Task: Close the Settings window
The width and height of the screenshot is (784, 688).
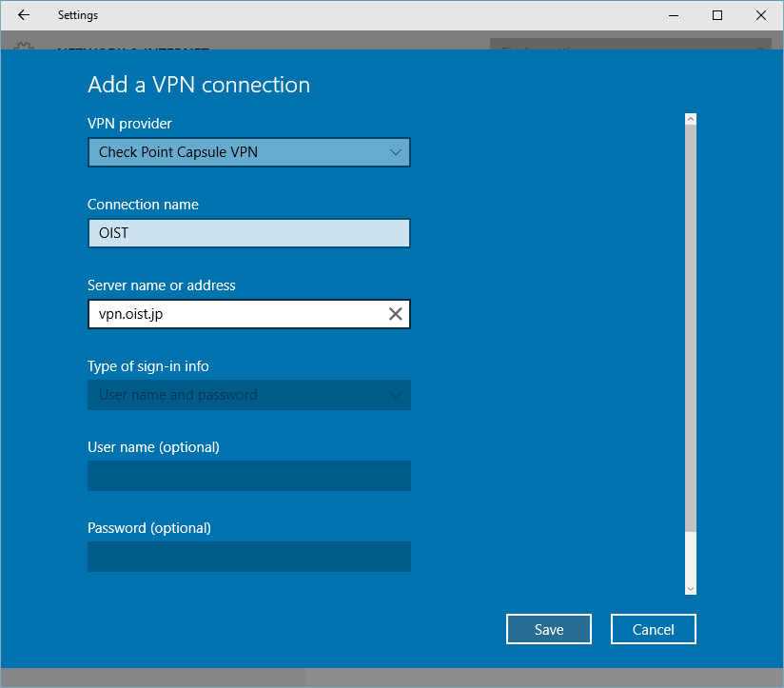Action: tap(761, 15)
